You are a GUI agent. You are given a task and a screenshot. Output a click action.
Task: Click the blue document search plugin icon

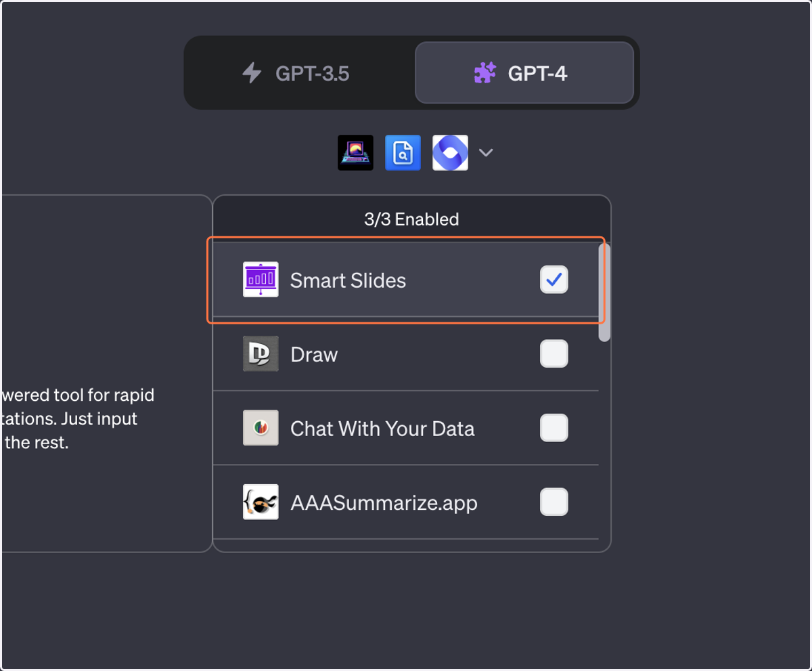click(403, 152)
